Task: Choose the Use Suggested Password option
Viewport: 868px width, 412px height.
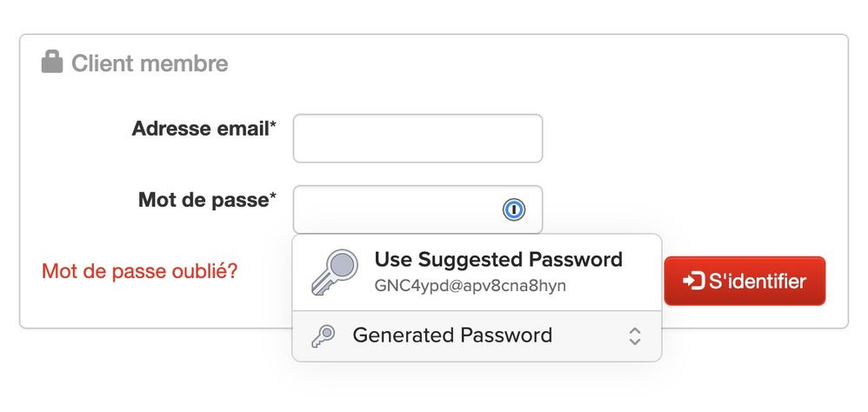Action: (x=477, y=272)
